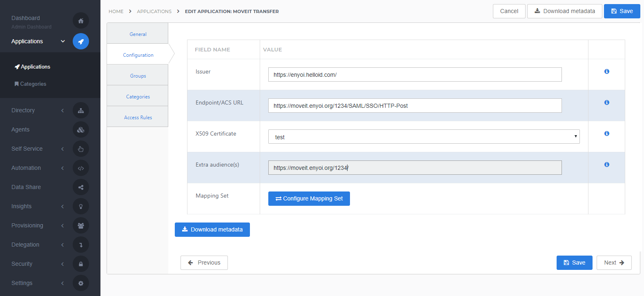This screenshot has height=296, width=644.
Task: Click the Settings gear icon
Action: click(81, 283)
